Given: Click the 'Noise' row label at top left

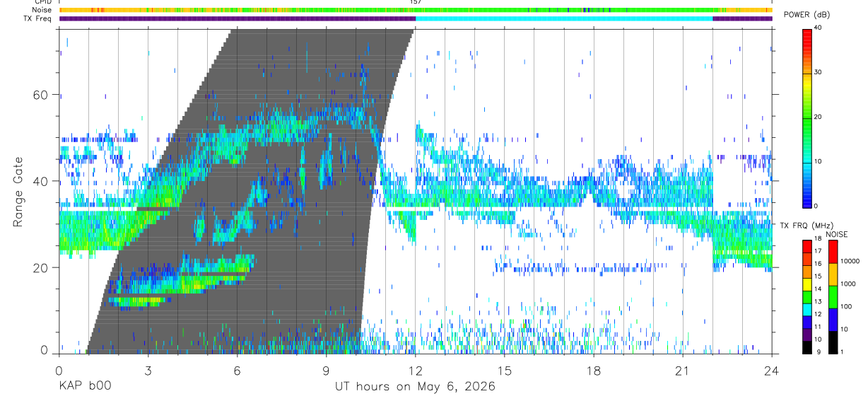Looking at the screenshot, I should click(x=42, y=10).
